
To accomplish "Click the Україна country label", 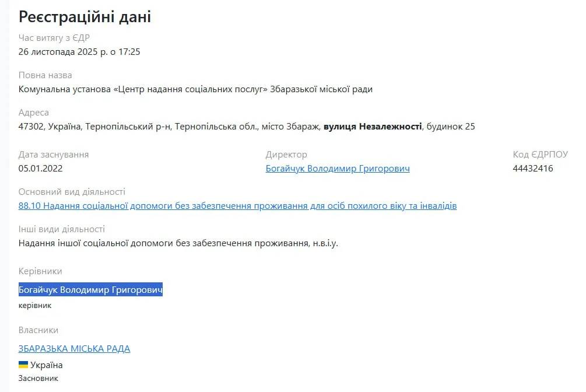I will pos(47,365).
